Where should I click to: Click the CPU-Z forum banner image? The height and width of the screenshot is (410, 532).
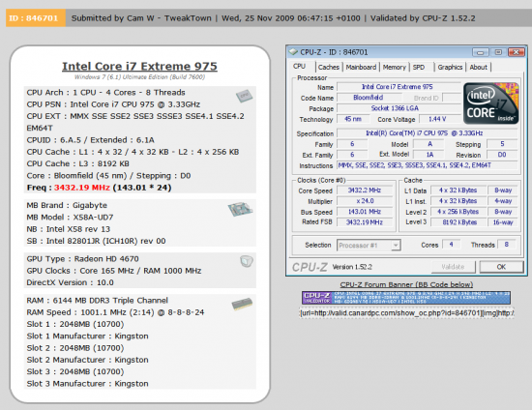click(406, 298)
